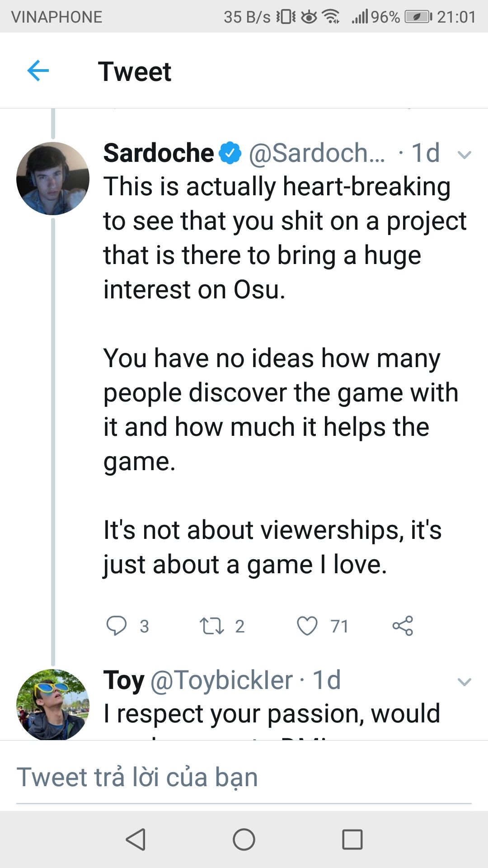Tap the verified badge next to Sardoche
The image size is (488, 868).
point(230,153)
